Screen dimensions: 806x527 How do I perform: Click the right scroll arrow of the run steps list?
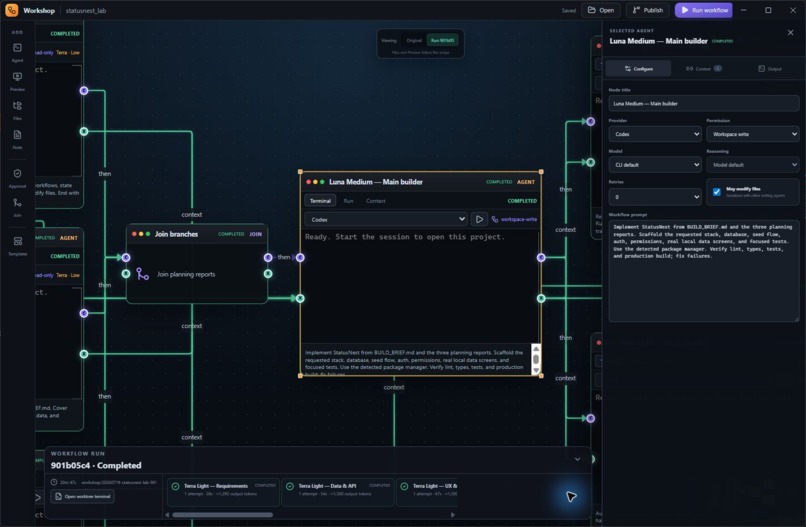pyautogui.click(x=453, y=515)
